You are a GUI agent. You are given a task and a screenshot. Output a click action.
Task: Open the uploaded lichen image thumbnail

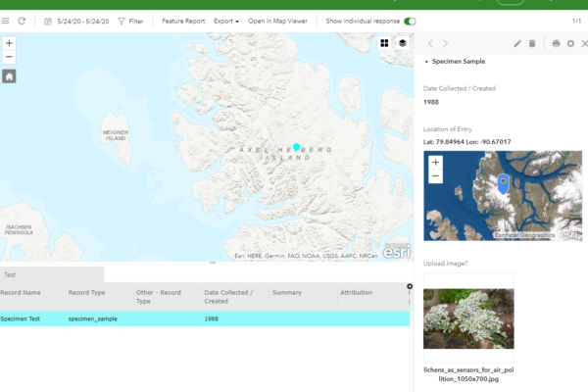468,318
